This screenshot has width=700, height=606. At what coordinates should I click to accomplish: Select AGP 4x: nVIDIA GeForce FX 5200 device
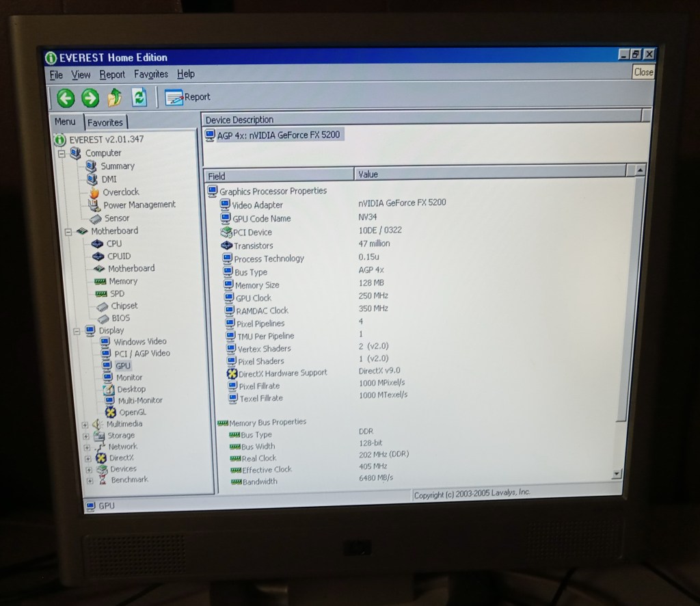coord(278,135)
